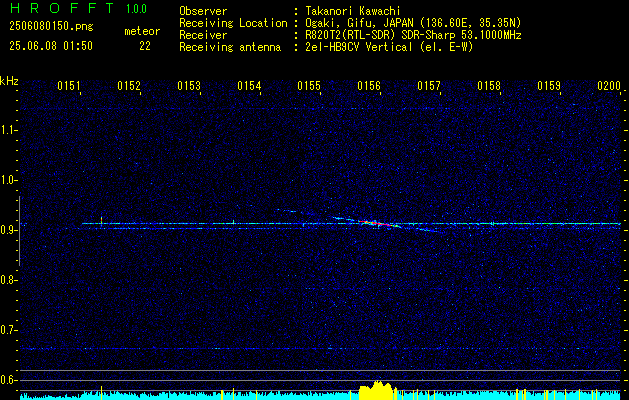Screen dimensions: 629x400
Task: Click the 1.0 frequency axis label
Action: pos(7,181)
